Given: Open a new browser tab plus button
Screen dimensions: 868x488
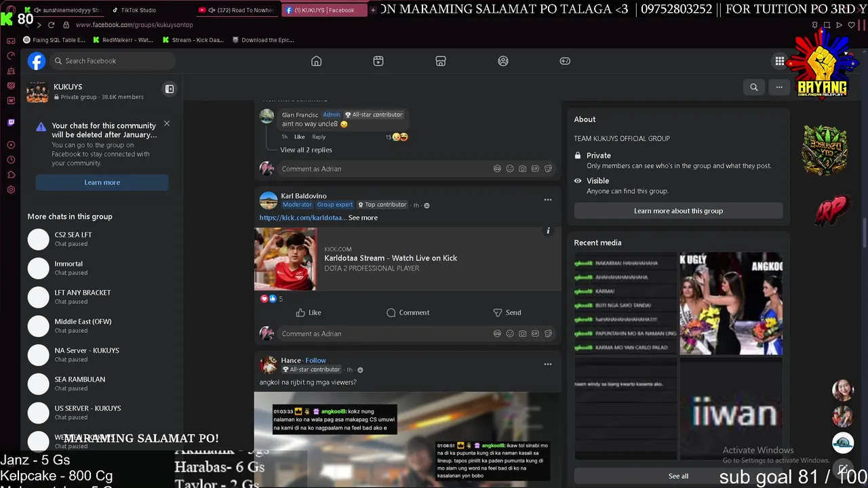Looking at the screenshot, I should (x=373, y=10).
